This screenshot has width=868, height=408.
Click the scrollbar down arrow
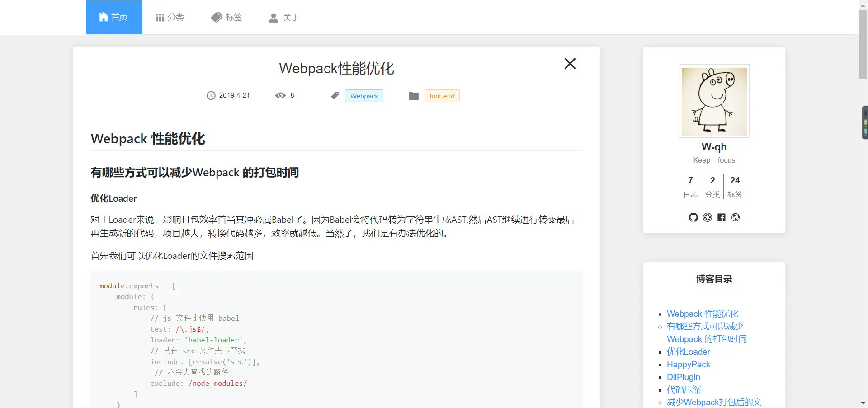click(x=863, y=403)
